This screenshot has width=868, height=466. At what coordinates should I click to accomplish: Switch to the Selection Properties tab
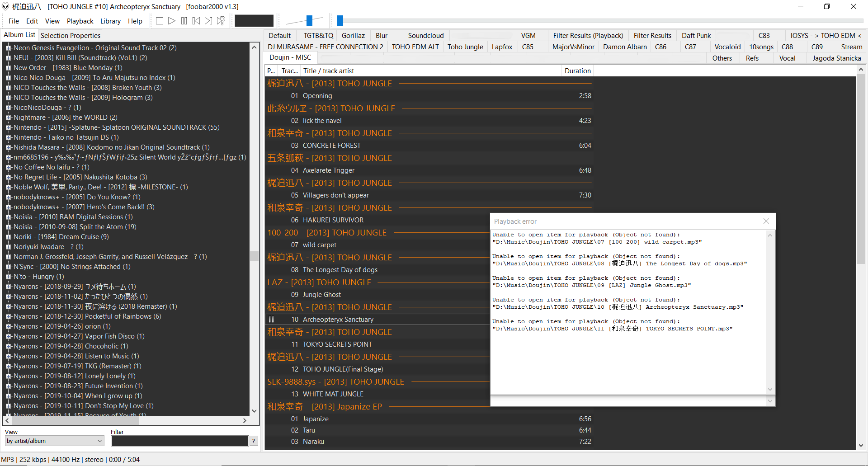pyautogui.click(x=71, y=35)
